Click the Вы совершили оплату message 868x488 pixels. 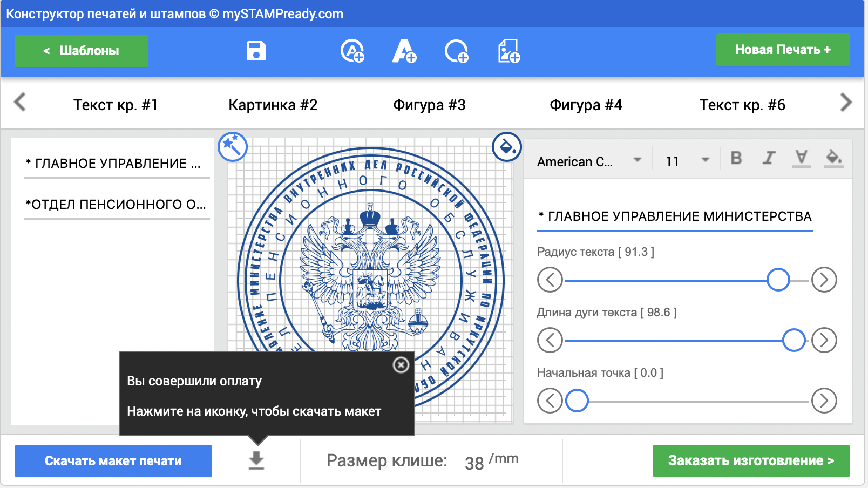[x=194, y=381]
